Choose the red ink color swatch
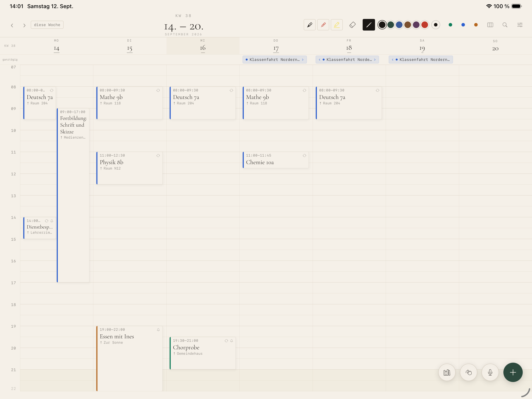The width and height of the screenshot is (532, 399). [425, 25]
